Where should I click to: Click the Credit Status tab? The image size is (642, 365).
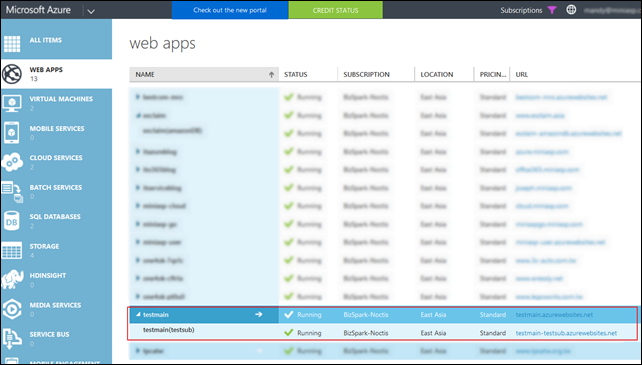click(x=335, y=10)
